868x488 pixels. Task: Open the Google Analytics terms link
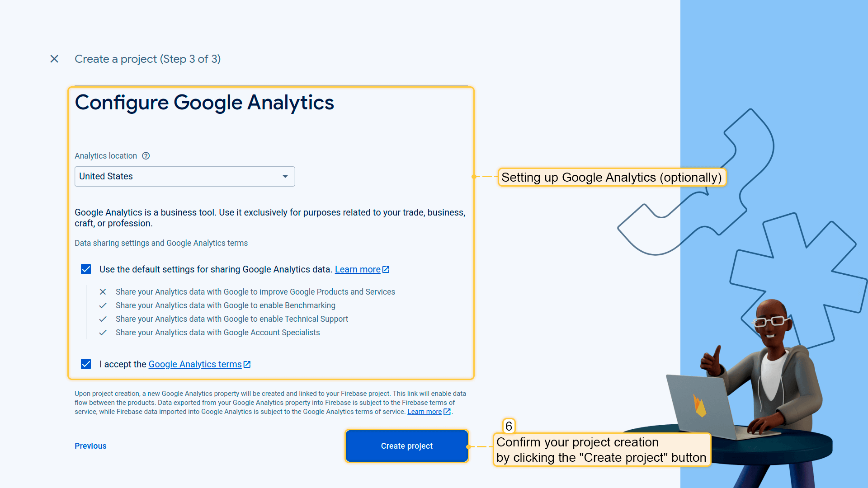pyautogui.click(x=195, y=364)
